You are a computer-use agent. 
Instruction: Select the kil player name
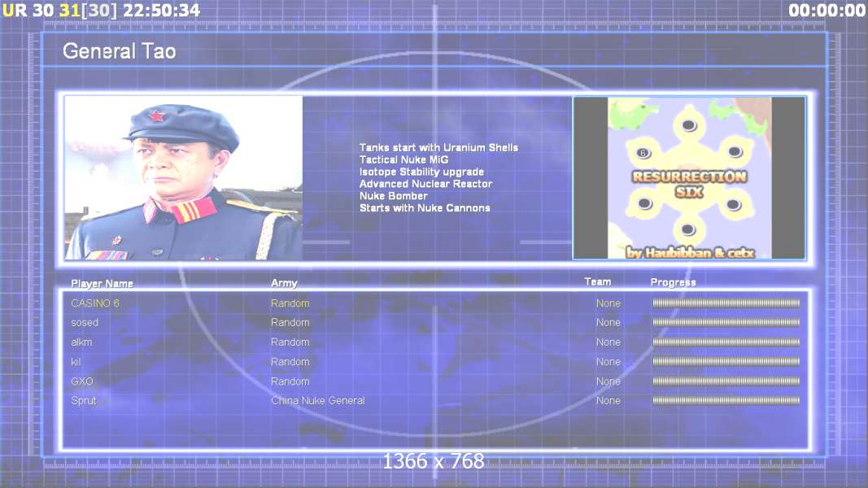76,362
